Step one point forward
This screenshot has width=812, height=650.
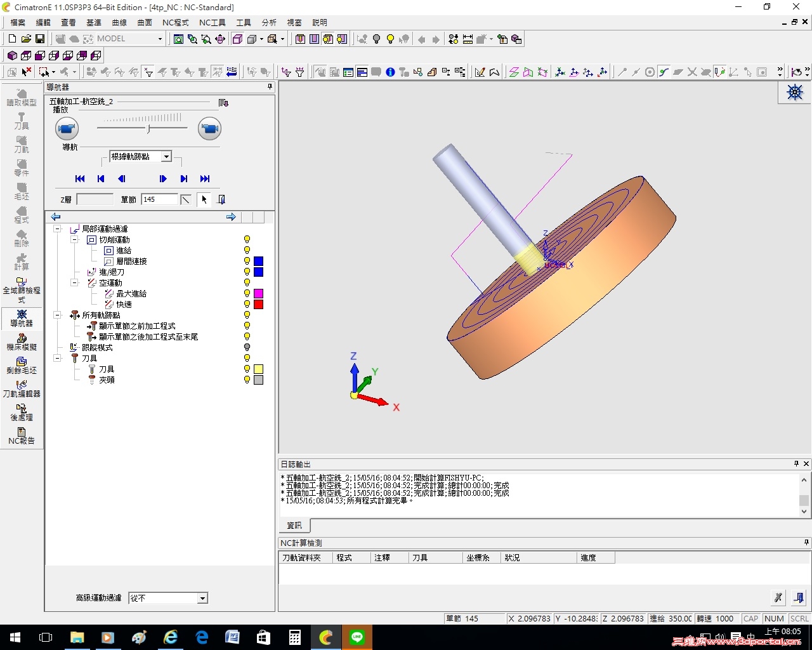[163, 179]
